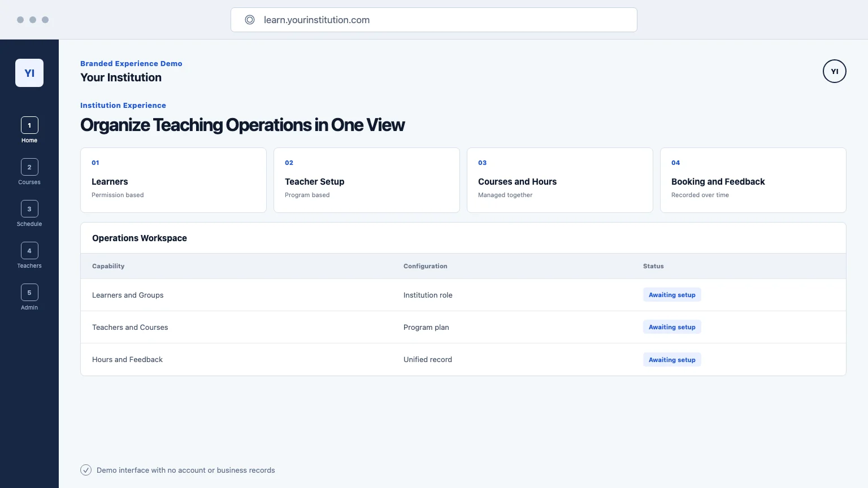The image size is (868, 488).
Task: Click the Branded Experience Demo label
Action: click(131, 63)
